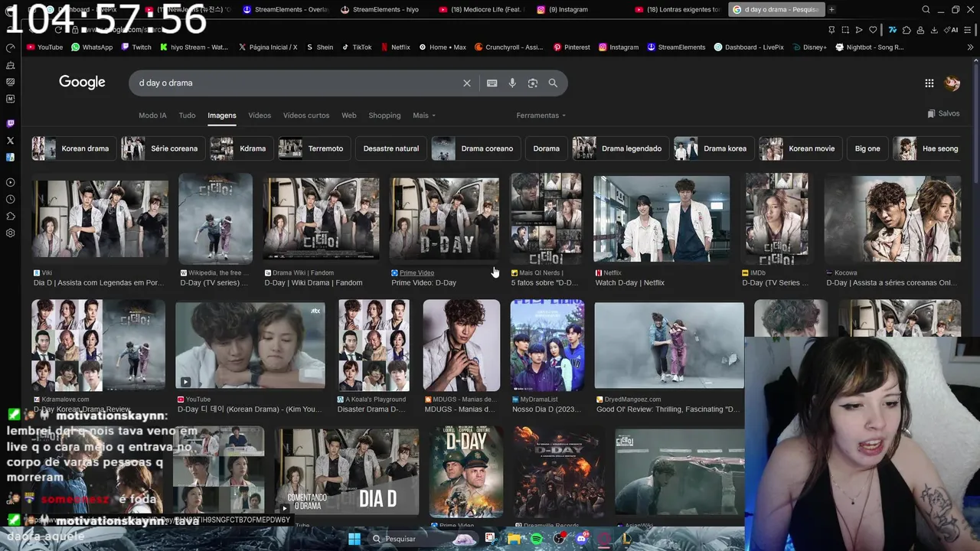Open Discord from the taskbar
The width and height of the screenshot is (980, 551).
point(581,539)
